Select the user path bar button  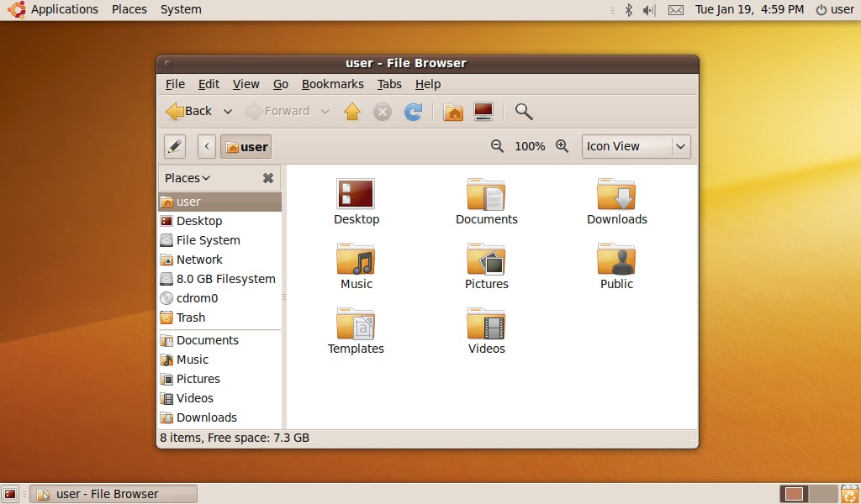coord(246,146)
